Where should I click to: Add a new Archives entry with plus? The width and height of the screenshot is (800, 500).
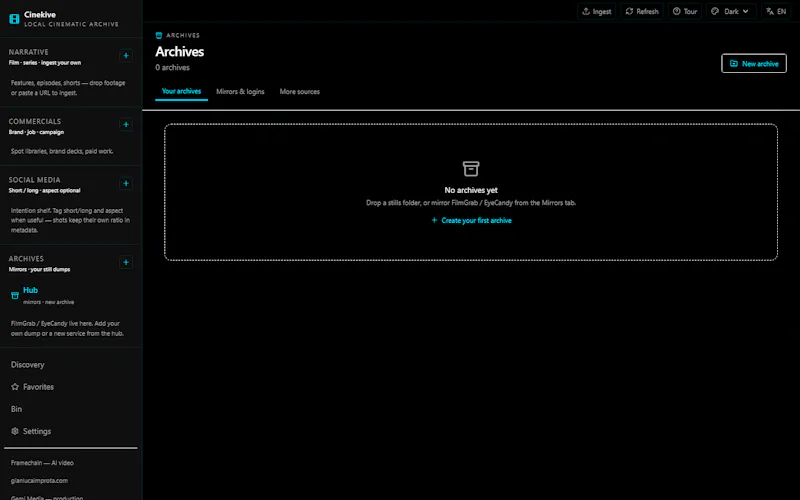tap(126, 262)
